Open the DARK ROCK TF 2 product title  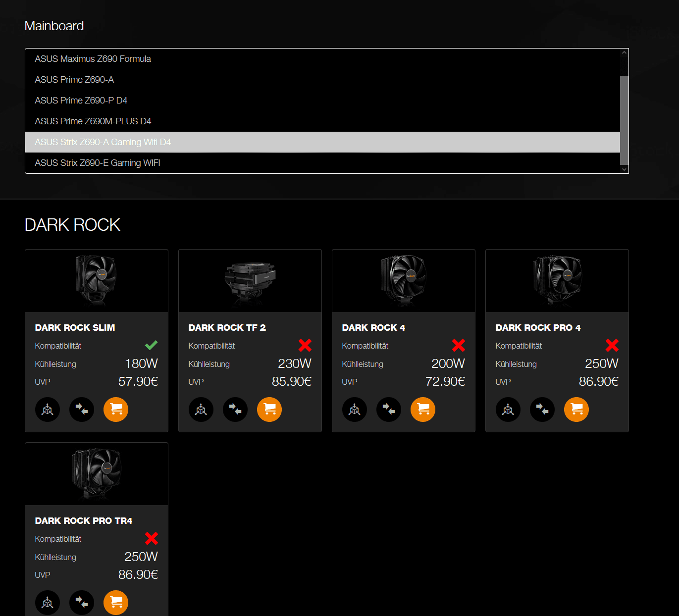[x=227, y=328]
